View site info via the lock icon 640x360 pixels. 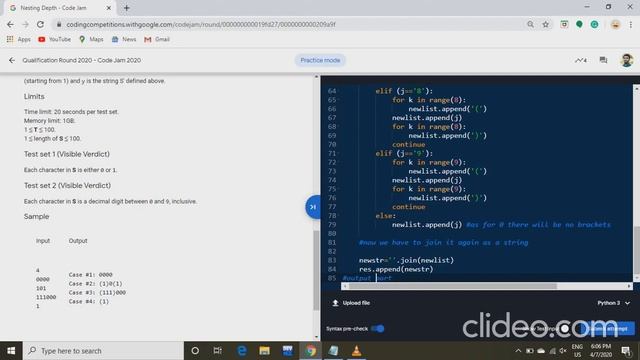[59, 24]
